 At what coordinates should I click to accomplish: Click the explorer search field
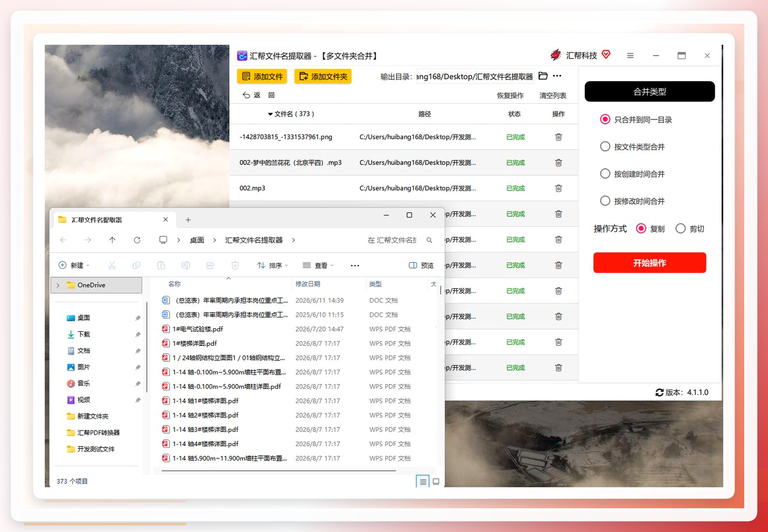(x=400, y=240)
